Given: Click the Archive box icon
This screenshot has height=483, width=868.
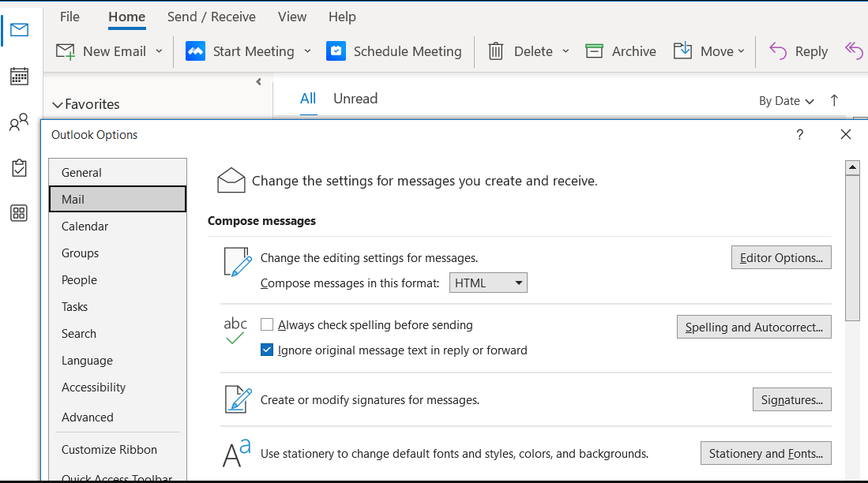Looking at the screenshot, I should click(594, 51).
